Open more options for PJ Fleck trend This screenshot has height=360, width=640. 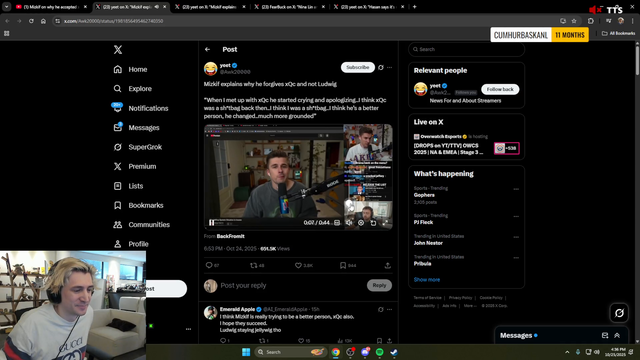516,216
